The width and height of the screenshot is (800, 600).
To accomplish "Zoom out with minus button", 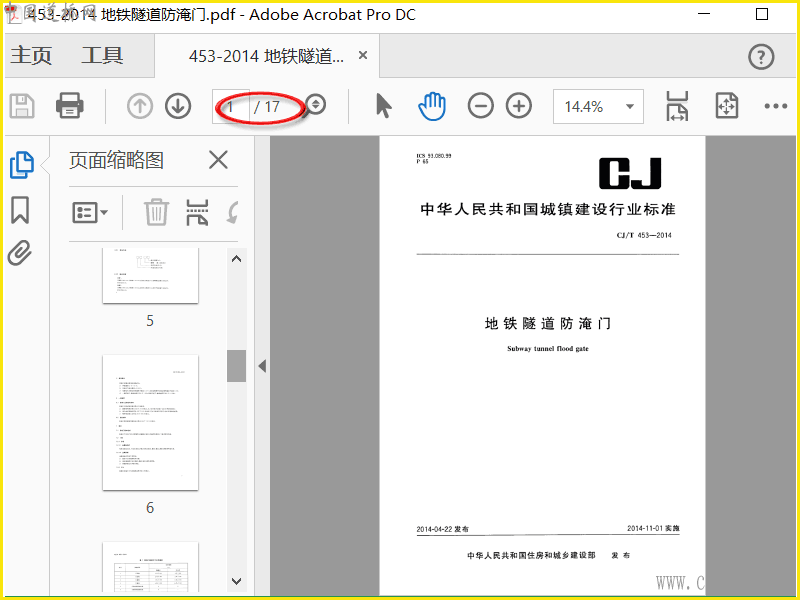I will [x=481, y=106].
